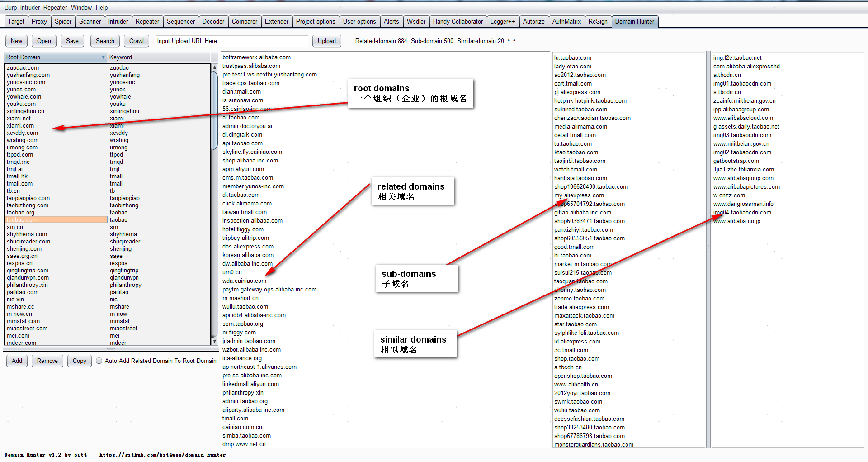Switch to the User options tab
The height and width of the screenshot is (462, 868).
(x=359, y=21)
